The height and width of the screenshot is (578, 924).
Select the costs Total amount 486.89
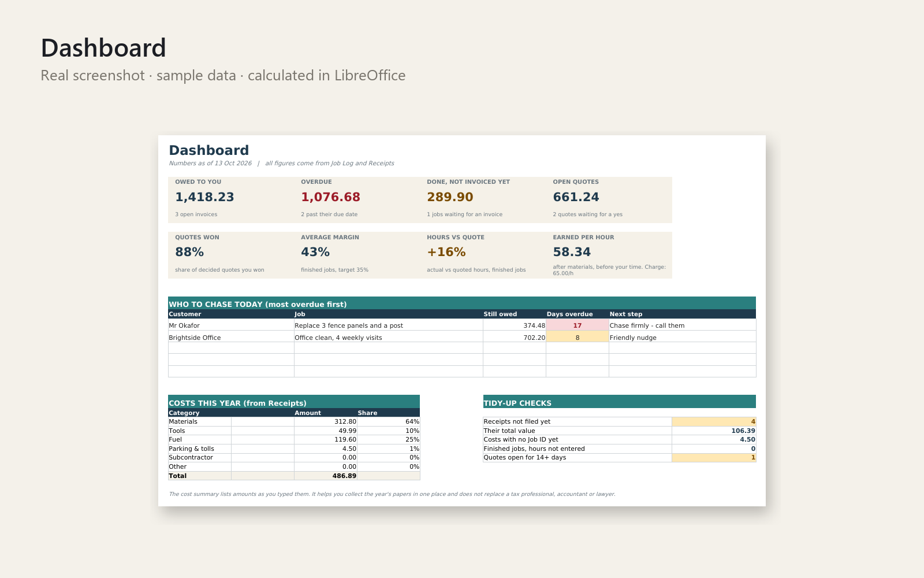coord(326,476)
